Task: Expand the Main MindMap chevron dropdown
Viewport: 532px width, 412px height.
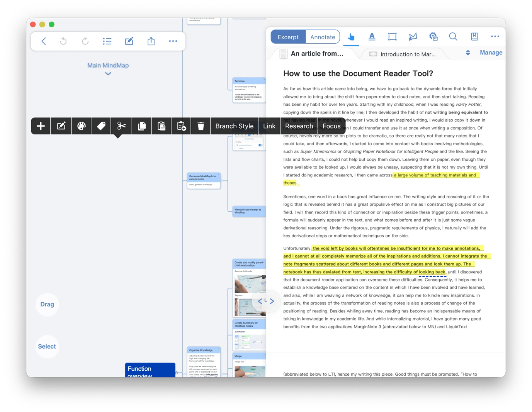Action: [x=108, y=74]
